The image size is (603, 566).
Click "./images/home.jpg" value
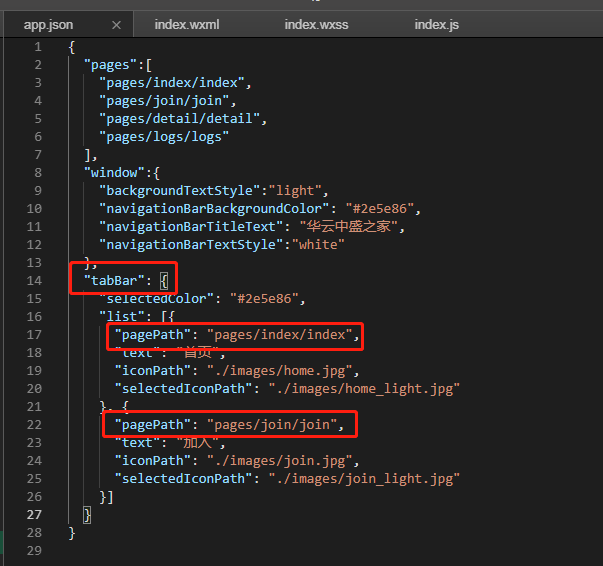(280, 371)
